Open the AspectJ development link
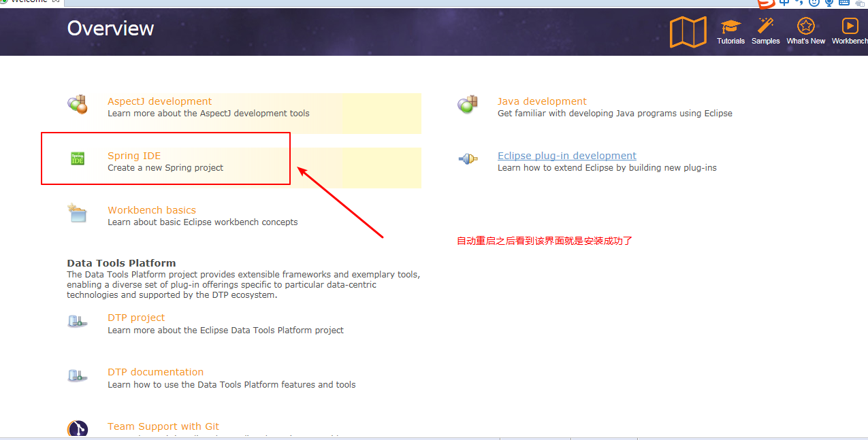The image size is (868, 440). pyautogui.click(x=159, y=101)
